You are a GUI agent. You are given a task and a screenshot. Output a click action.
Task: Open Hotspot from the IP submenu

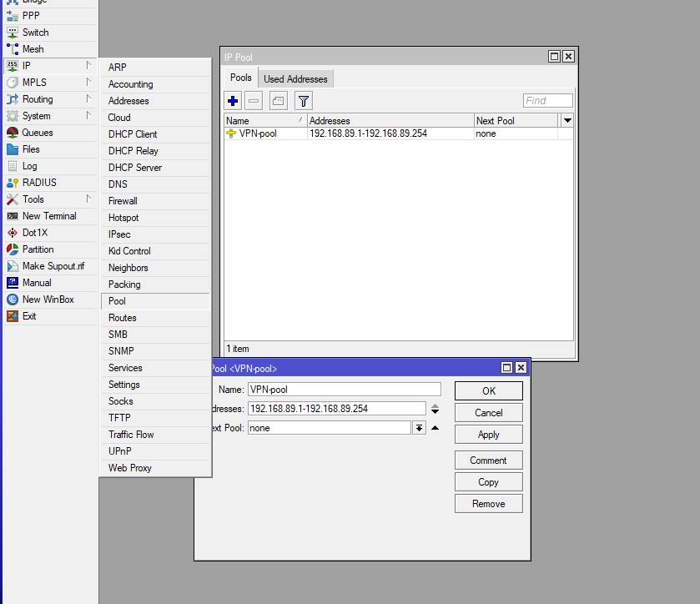coord(155,218)
